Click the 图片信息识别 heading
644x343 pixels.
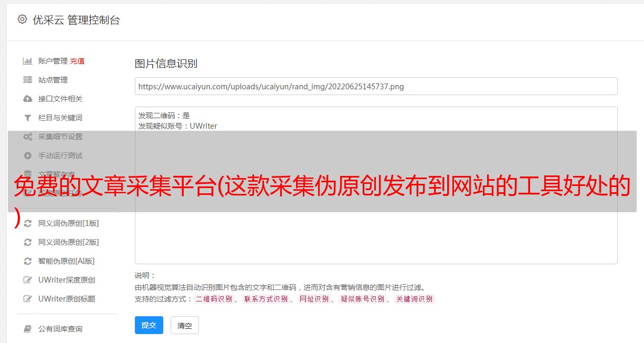[166, 64]
